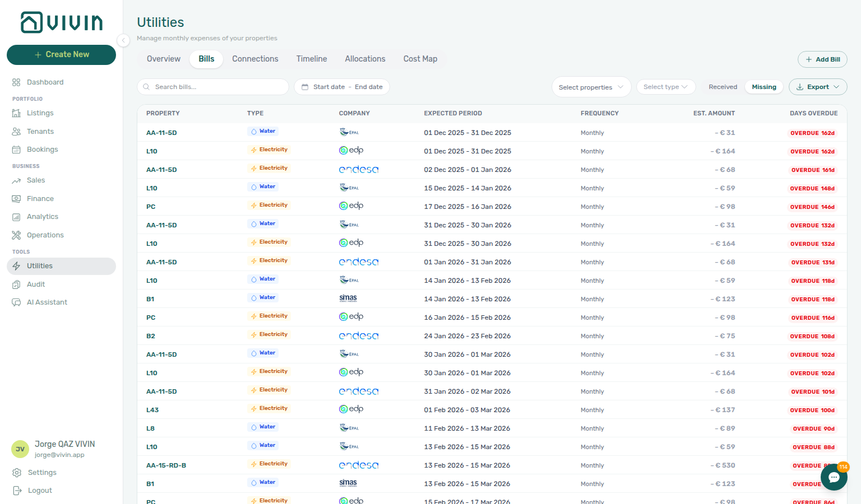861x504 pixels.
Task: Click Electricity tag for L10 01 Dec row
Action: coord(269,150)
